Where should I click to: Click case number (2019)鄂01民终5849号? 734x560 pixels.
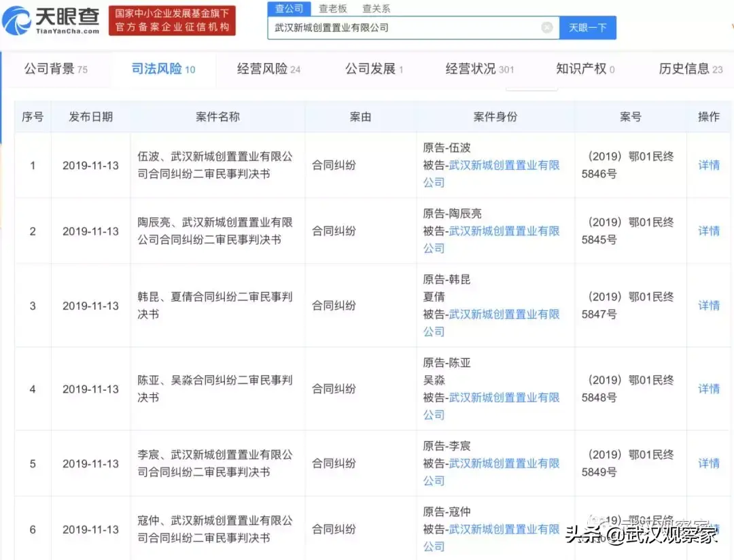pyautogui.click(x=628, y=463)
